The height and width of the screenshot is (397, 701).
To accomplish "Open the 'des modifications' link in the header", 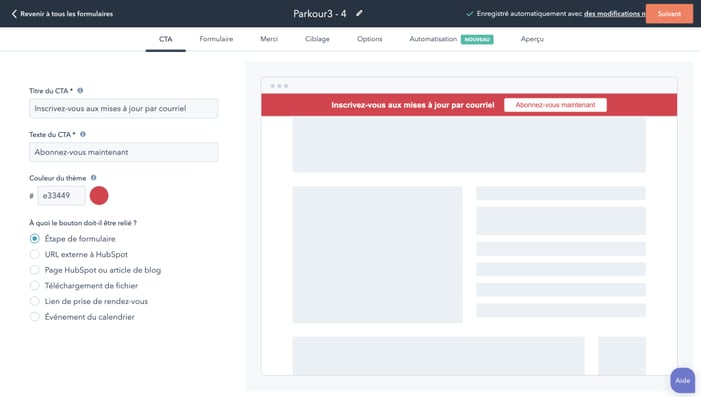I will tap(615, 14).
